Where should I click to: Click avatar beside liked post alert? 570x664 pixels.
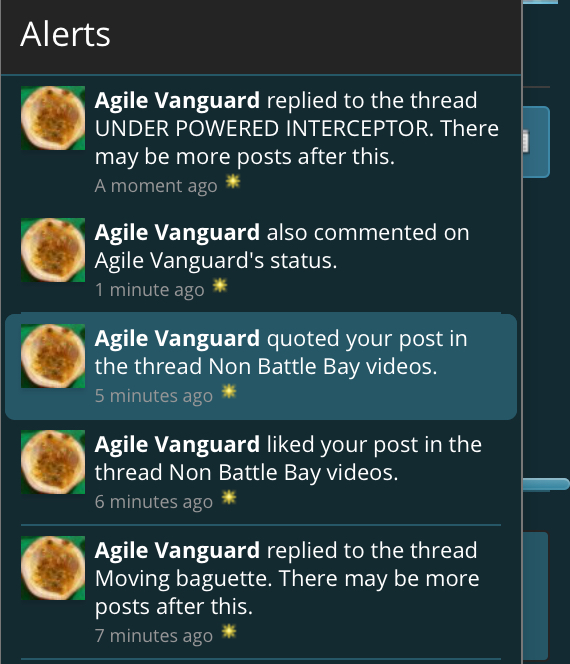[x=53, y=462]
